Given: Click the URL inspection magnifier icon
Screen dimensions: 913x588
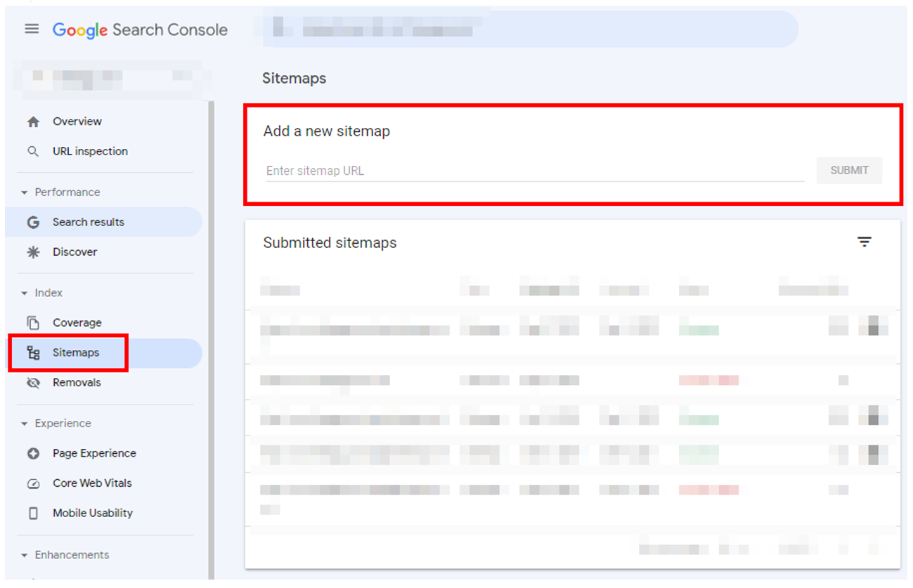Looking at the screenshot, I should (x=33, y=152).
